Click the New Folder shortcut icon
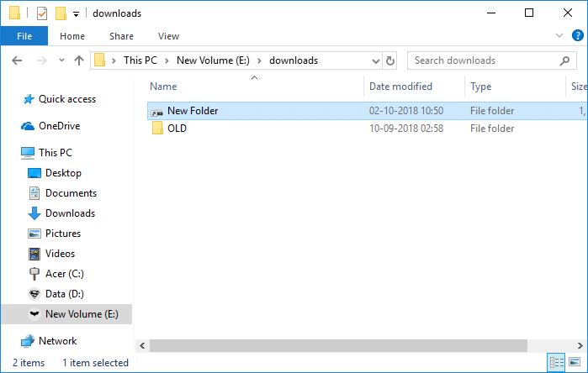The image size is (588, 373). (157, 112)
